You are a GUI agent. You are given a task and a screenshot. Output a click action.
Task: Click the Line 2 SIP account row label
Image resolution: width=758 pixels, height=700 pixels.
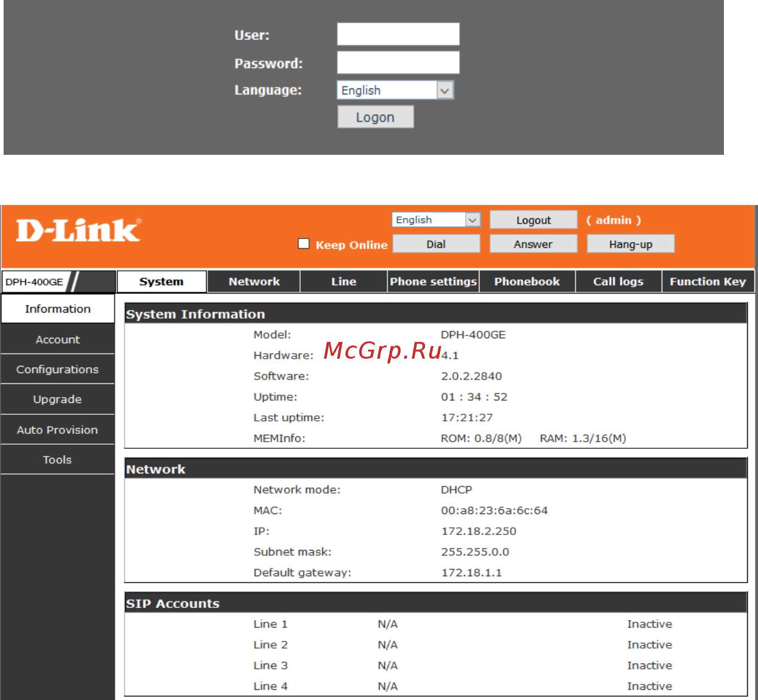270,645
